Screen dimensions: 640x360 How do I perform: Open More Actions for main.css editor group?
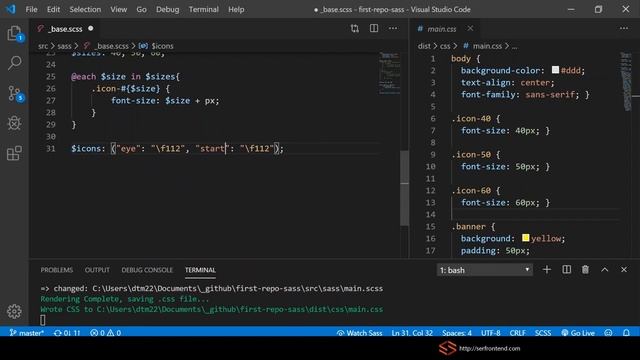624,28
